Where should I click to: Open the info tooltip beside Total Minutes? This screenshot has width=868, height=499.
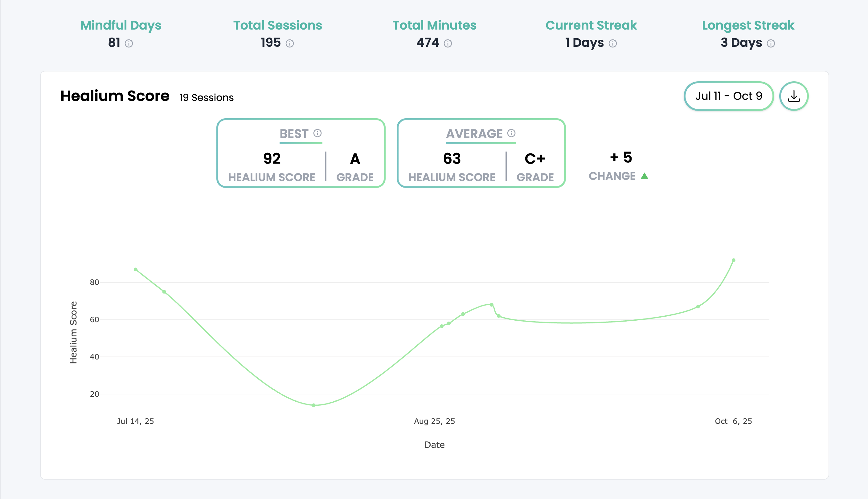(448, 43)
